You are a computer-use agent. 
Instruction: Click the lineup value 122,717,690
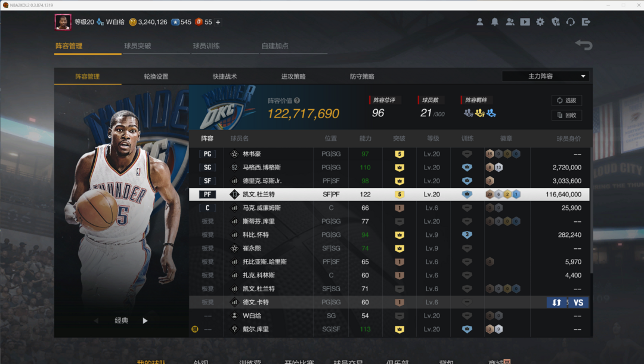[303, 114]
